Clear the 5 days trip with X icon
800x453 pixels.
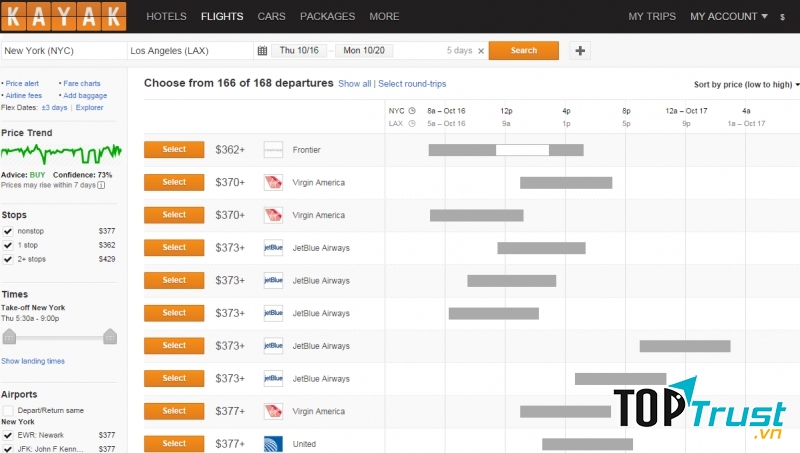(481, 51)
